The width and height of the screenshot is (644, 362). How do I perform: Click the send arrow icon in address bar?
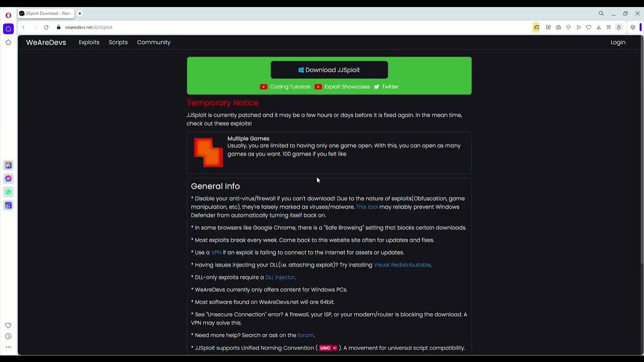coord(579,27)
